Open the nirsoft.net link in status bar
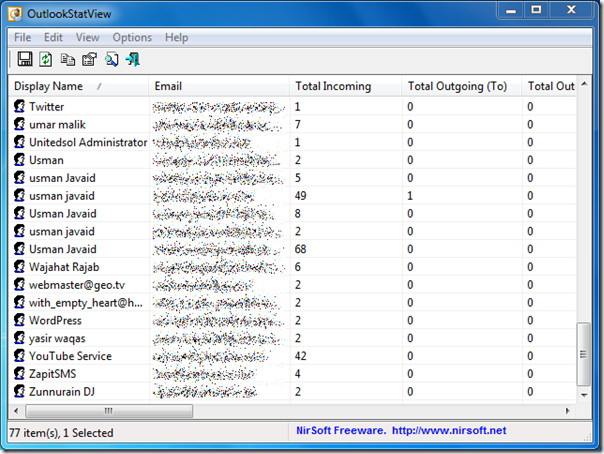Viewport: 604px width, 454px height. click(x=449, y=430)
